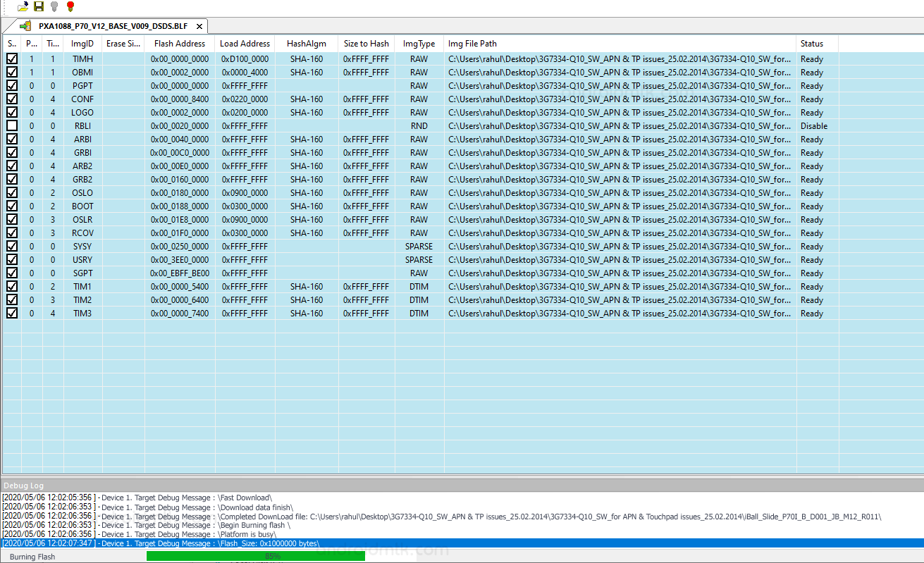924x563 pixels.
Task: Select the BOOT image file path cell
Action: 619,206
